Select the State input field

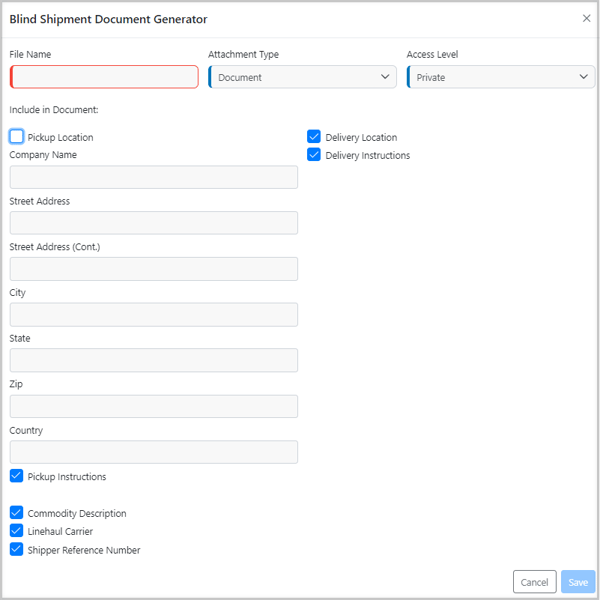(x=154, y=360)
